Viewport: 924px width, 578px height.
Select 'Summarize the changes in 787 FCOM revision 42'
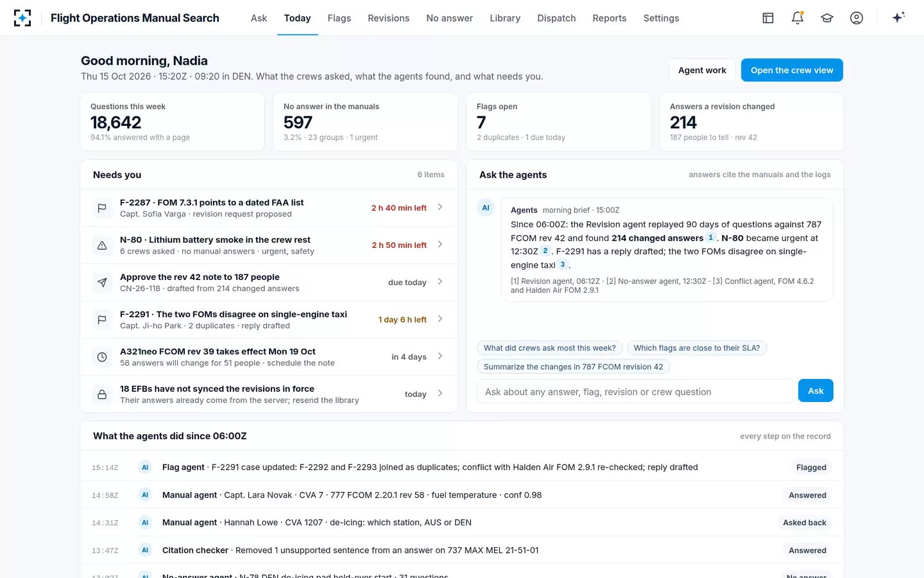pos(574,367)
